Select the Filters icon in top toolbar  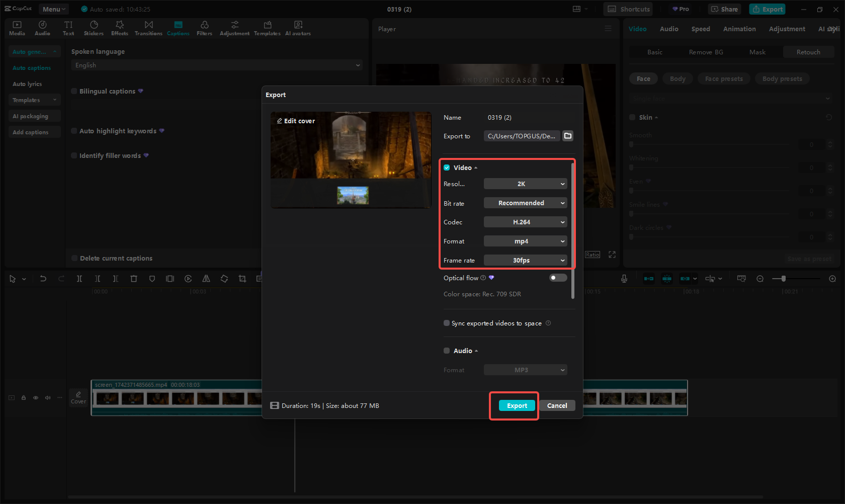click(x=204, y=28)
